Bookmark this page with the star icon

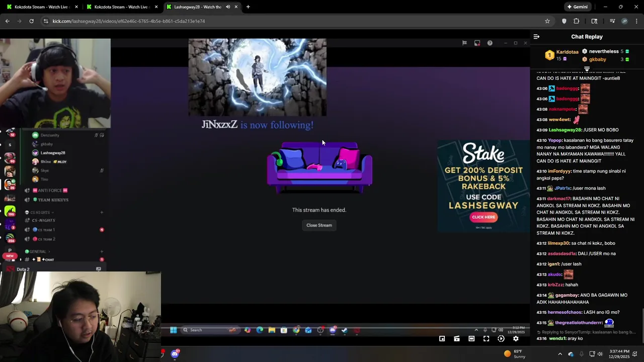point(547,21)
